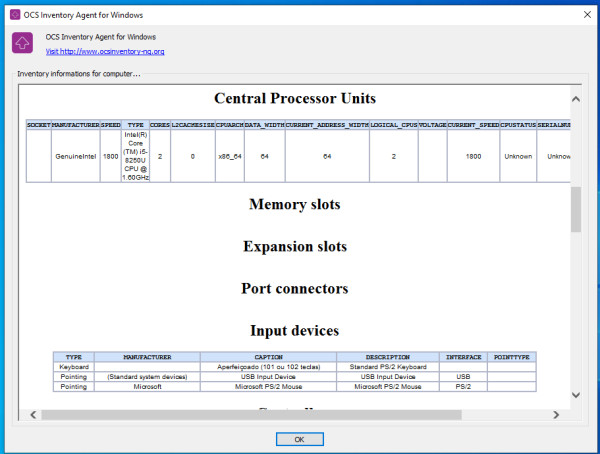
Task: Click the L2CACHESIZE column header
Action: pyautogui.click(x=193, y=125)
